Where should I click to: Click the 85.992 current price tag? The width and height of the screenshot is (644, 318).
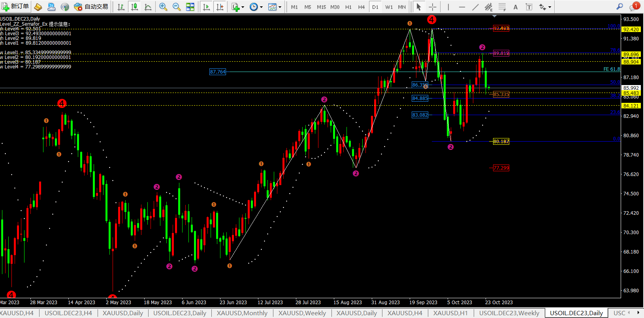pos(631,88)
